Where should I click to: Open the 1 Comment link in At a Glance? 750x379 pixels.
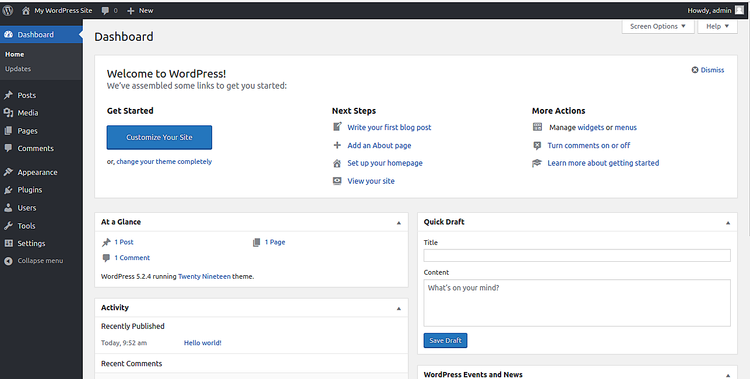pyautogui.click(x=132, y=258)
